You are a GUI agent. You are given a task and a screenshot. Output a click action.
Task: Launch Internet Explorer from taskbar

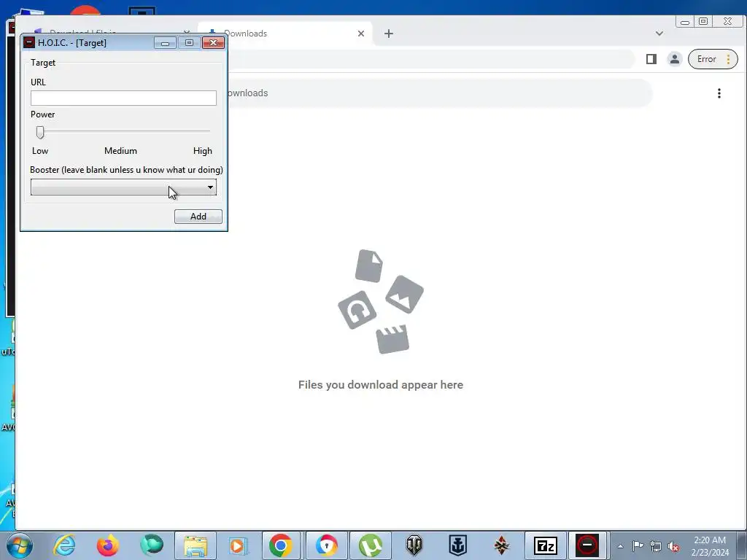pyautogui.click(x=64, y=545)
